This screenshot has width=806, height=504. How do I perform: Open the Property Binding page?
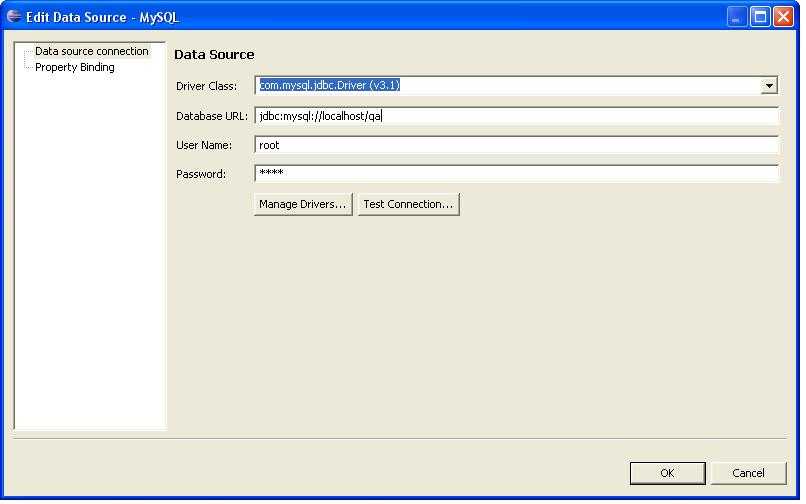coord(74,68)
